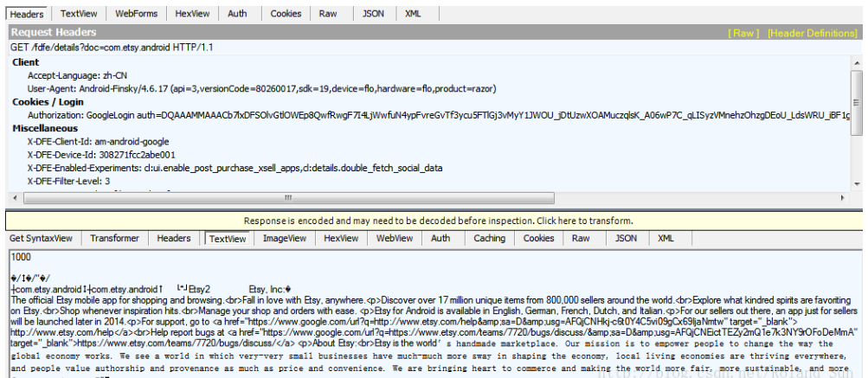Click the horizontal scrollbar thumb
Viewport: 868px width, 378px height.
click(x=288, y=197)
